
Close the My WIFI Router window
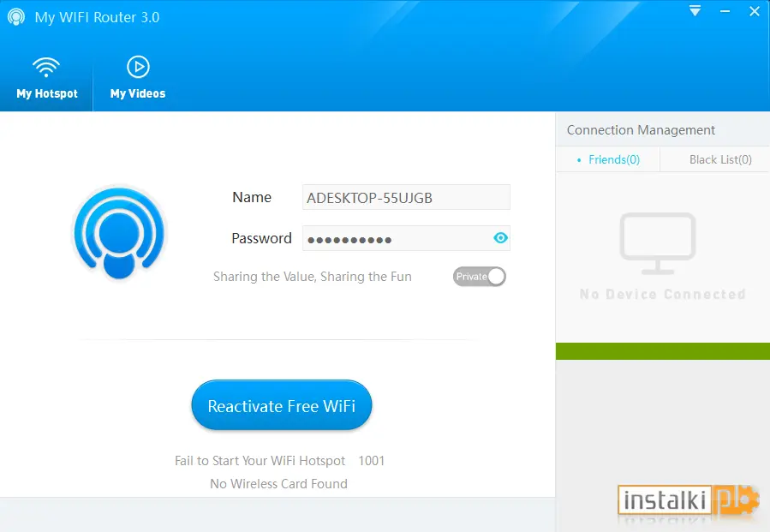(x=755, y=11)
